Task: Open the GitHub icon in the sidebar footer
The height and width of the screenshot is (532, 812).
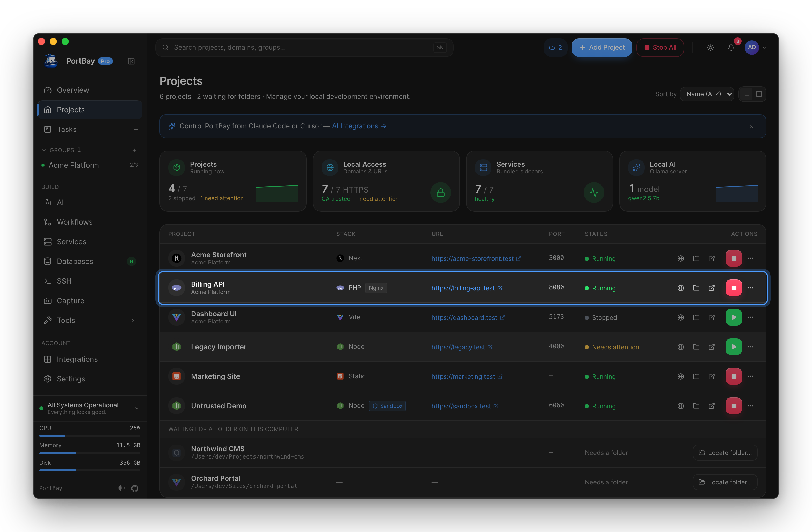Action: tap(135, 488)
